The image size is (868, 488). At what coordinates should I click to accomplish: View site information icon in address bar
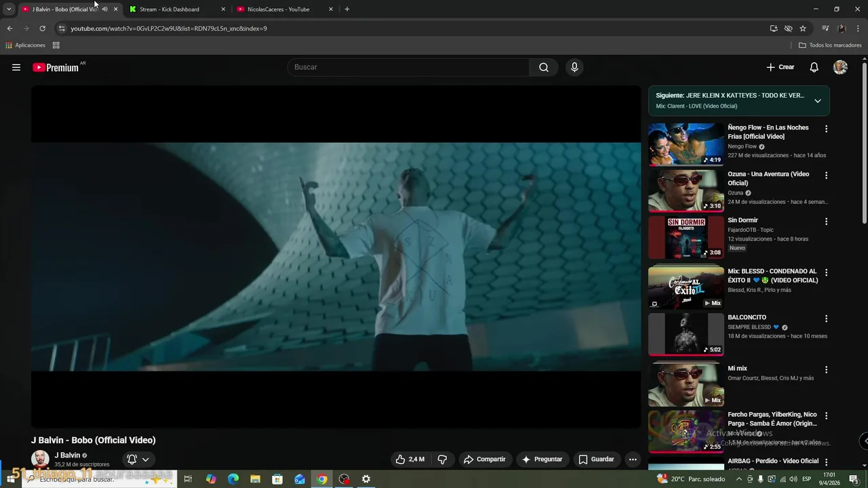[x=62, y=28]
